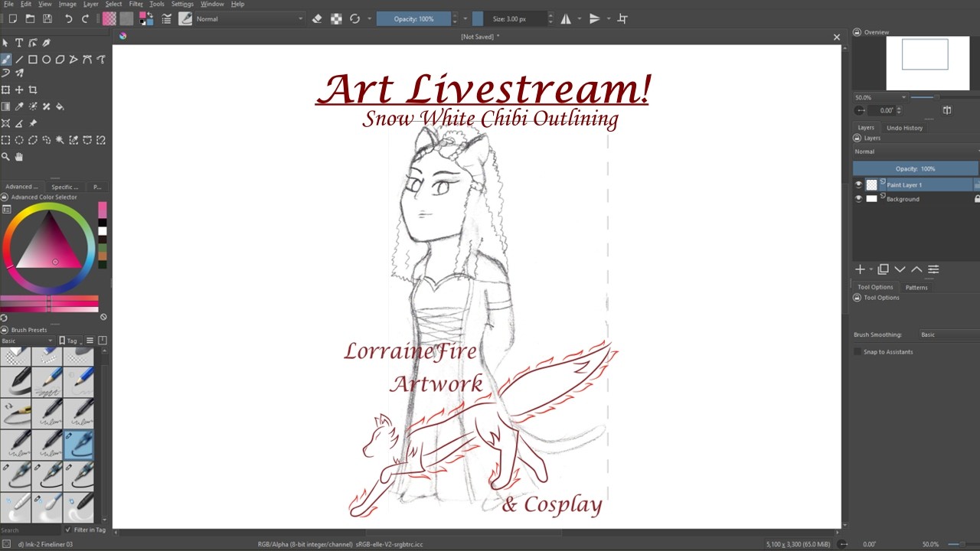Toggle horizontal mirror mode
This screenshot has width=980, height=551.
click(x=566, y=18)
